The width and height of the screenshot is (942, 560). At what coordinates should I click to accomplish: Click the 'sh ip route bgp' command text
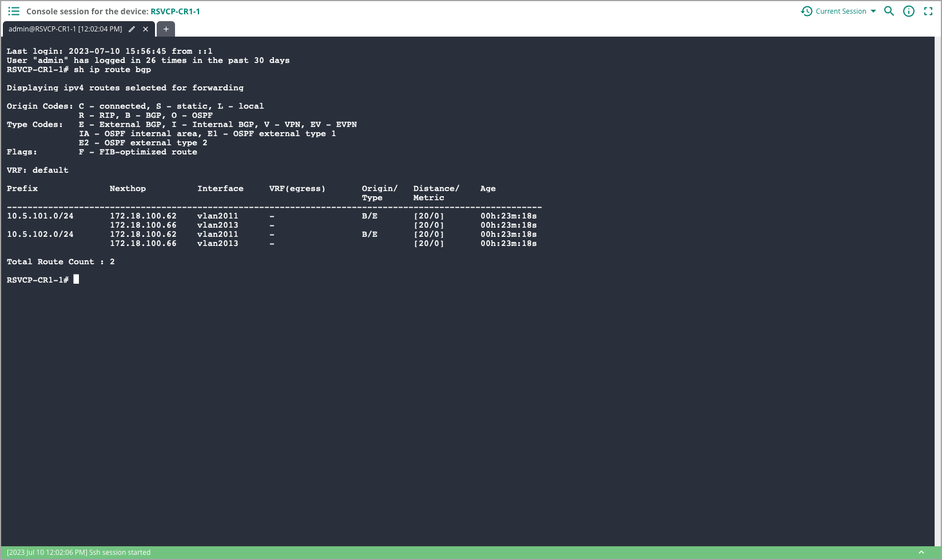coord(113,70)
